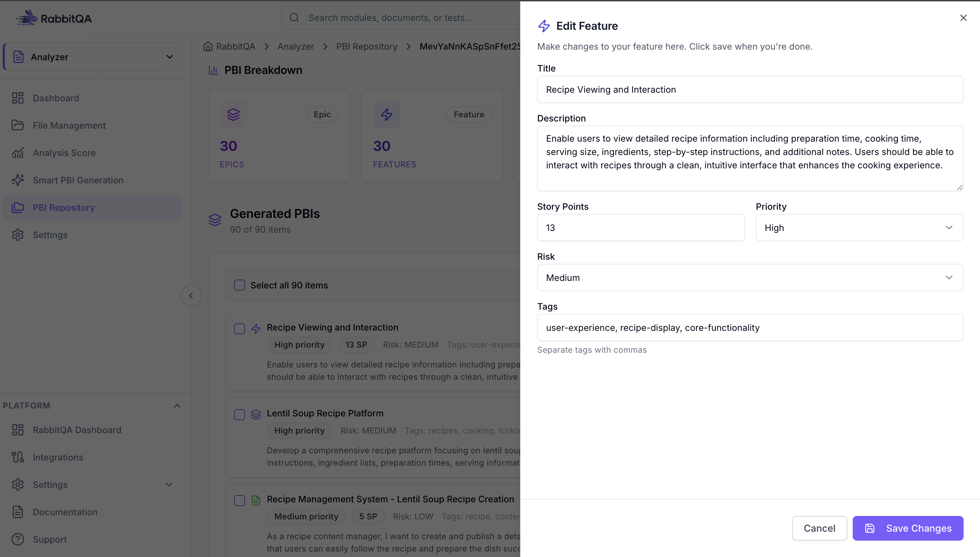Click into the Description text area
980x557 pixels.
[750, 158]
